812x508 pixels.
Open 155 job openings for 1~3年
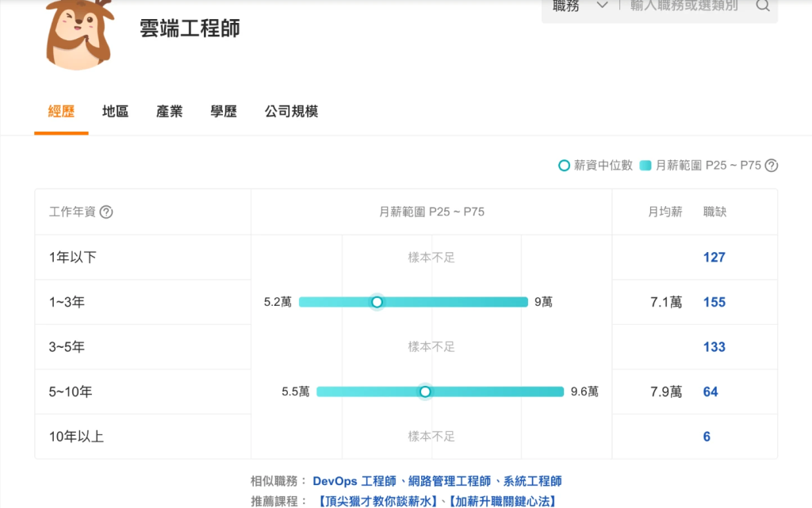(x=714, y=302)
